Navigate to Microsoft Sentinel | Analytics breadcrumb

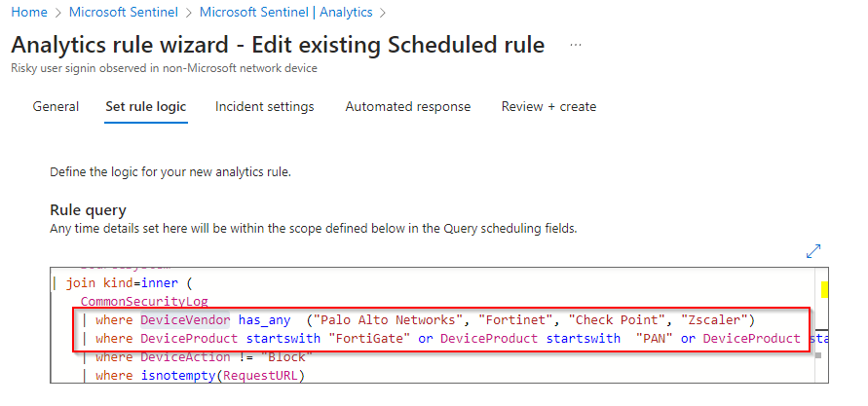point(286,12)
